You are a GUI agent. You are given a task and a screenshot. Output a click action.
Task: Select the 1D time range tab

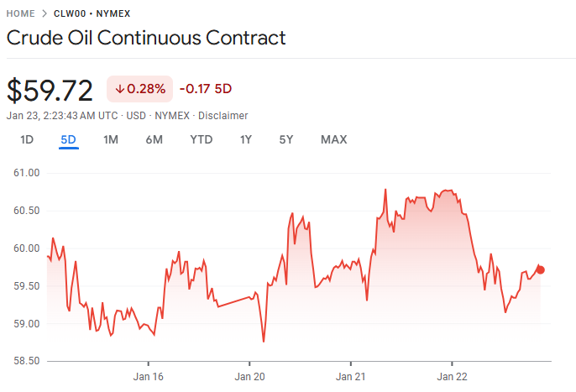(x=27, y=139)
